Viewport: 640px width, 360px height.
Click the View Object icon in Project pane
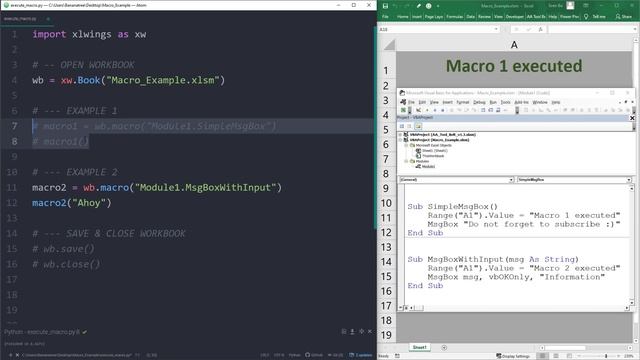tap(409, 126)
